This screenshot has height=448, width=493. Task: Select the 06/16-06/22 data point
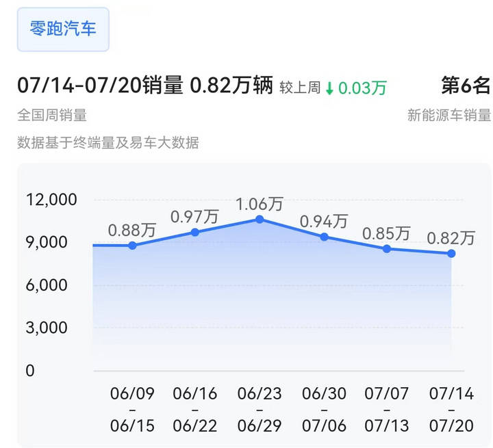pos(195,232)
